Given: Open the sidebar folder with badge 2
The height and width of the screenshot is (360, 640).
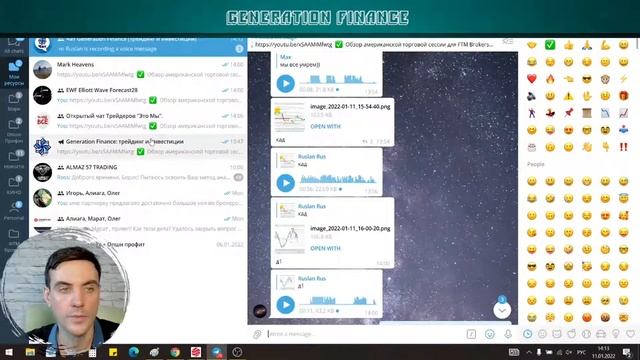Looking at the screenshot, I should point(14,131).
